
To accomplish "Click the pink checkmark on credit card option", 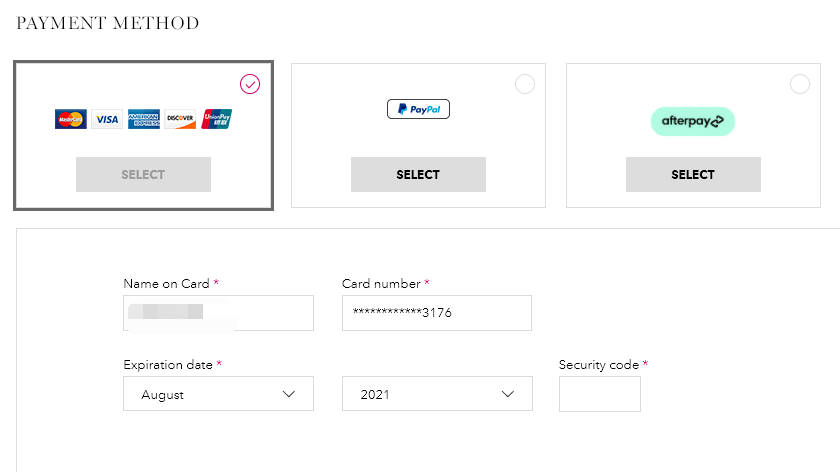I will (x=250, y=84).
